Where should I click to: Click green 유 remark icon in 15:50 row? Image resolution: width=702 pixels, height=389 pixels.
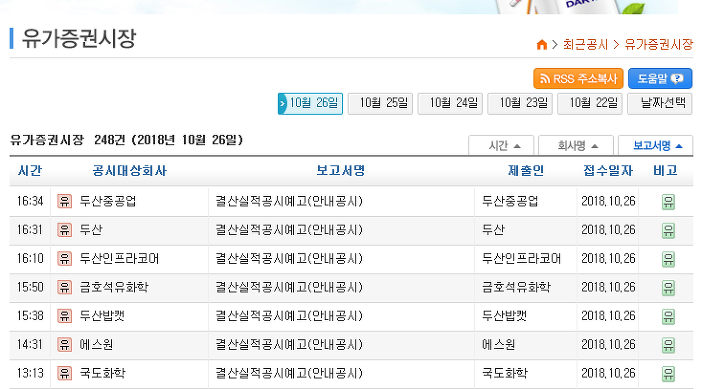point(668,288)
